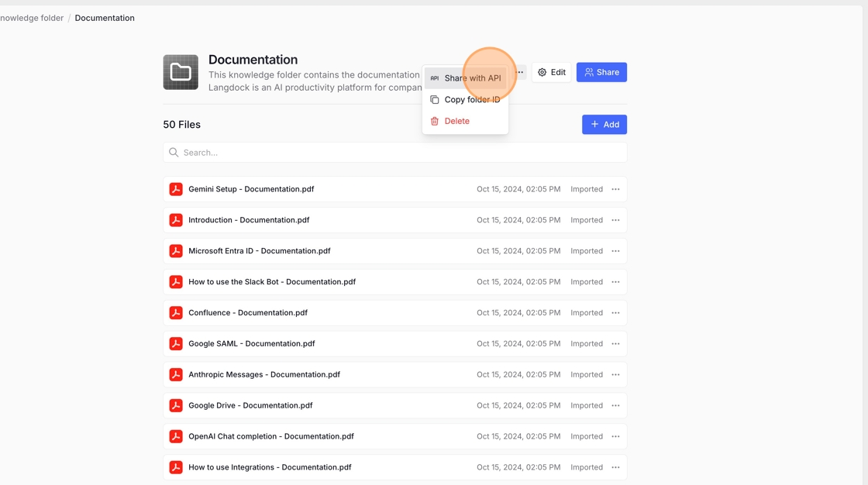Click PDF icon for Google SAML file
Image resolution: width=868 pixels, height=485 pixels.
[176, 344]
